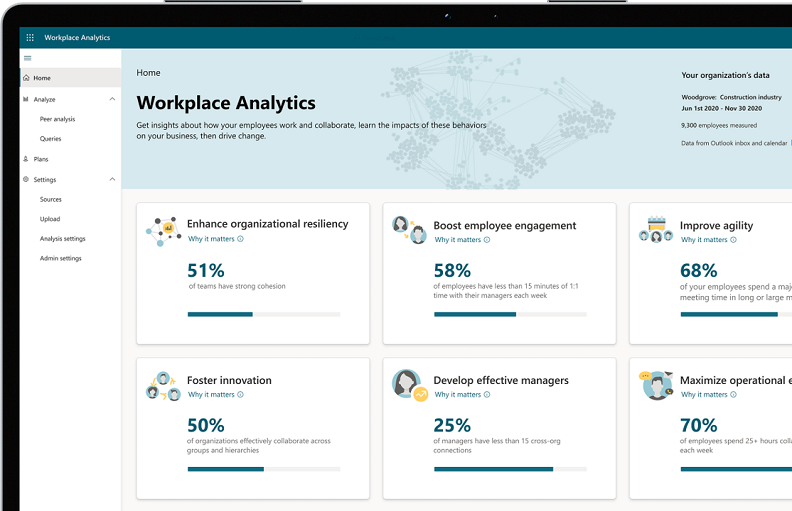Open Peer analysis page
Image resolution: width=792 pixels, height=511 pixels.
point(57,119)
